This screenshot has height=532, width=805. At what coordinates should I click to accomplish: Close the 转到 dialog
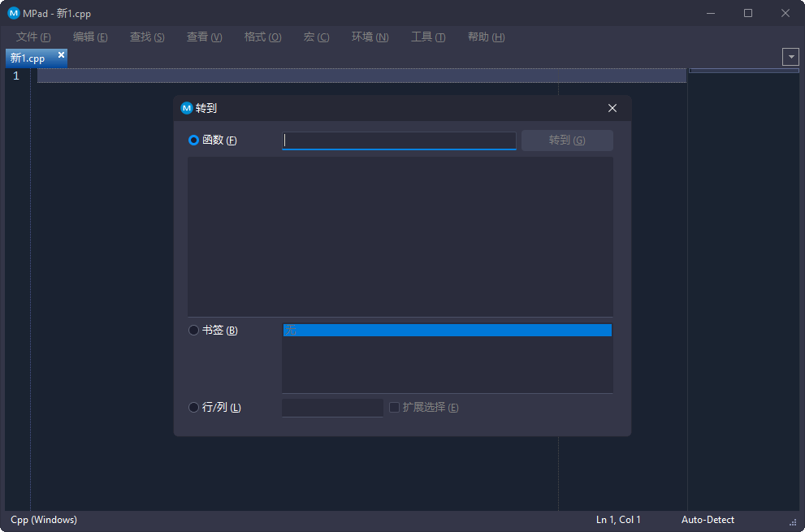(612, 107)
